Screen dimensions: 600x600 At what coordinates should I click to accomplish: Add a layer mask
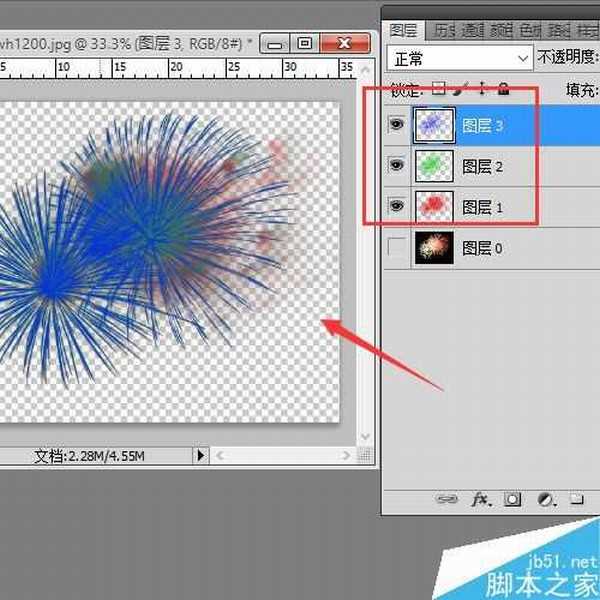click(513, 498)
